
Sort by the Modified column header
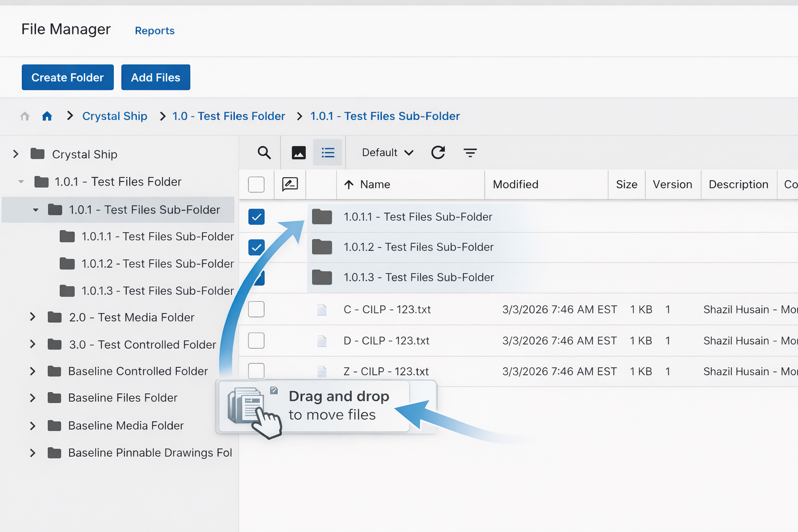coord(515,184)
